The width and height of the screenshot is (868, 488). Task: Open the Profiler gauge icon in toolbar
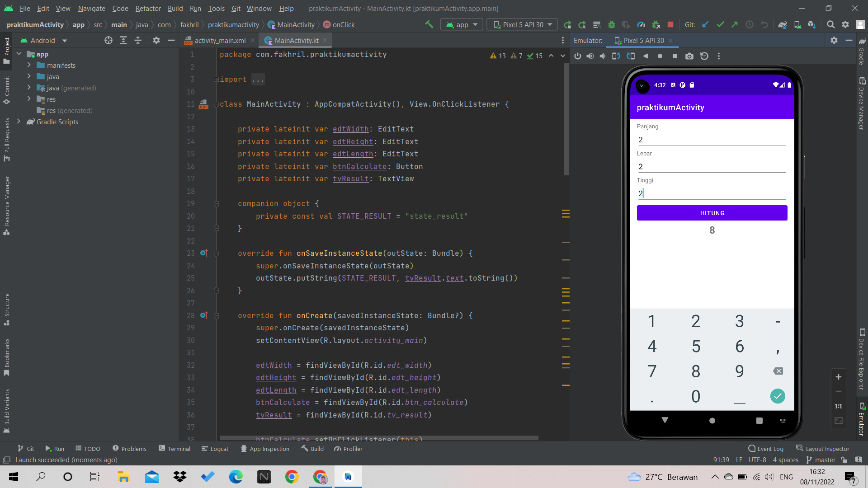point(641,24)
